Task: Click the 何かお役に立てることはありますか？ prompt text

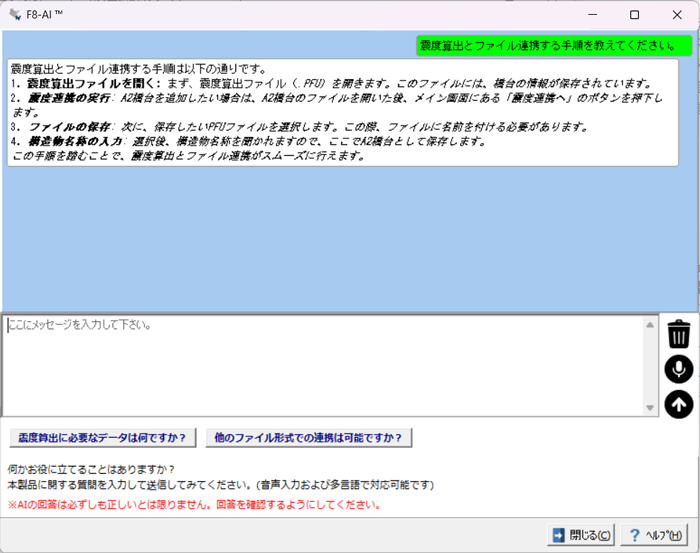Action: pos(91,469)
